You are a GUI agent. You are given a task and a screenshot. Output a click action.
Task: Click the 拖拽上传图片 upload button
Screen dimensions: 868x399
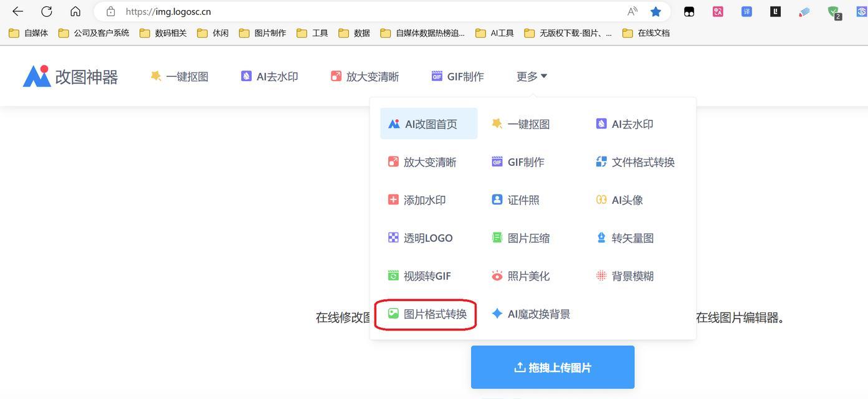(553, 367)
